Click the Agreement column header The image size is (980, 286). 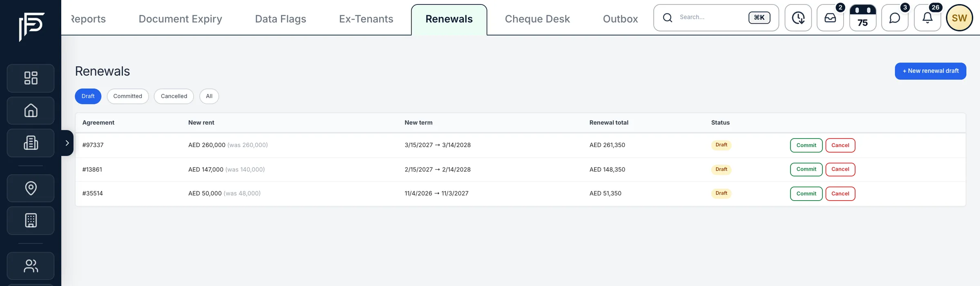pos(98,123)
